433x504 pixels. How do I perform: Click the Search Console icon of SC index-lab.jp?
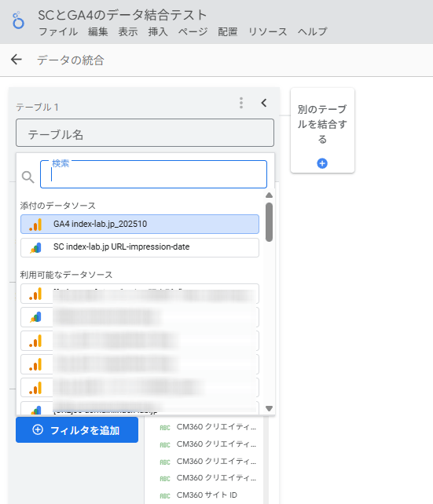(x=35, y=248)
